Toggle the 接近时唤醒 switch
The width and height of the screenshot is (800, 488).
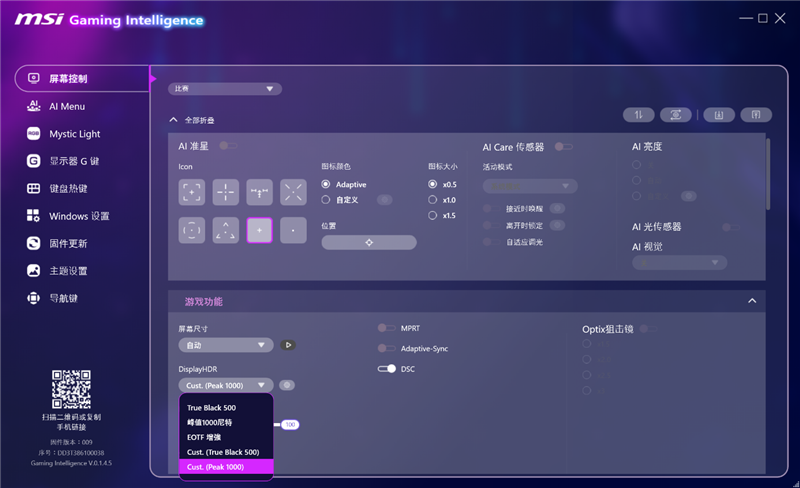[x=491, y=208]
